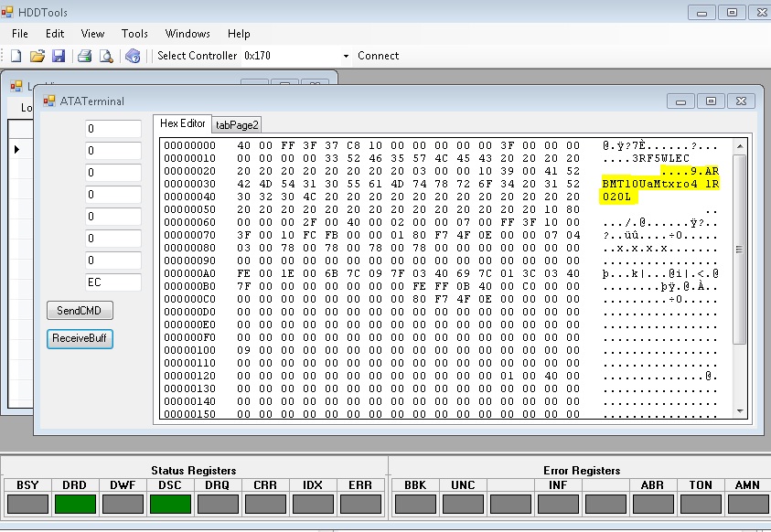Minimize the ATATerminal window

[x=681, y=101]
